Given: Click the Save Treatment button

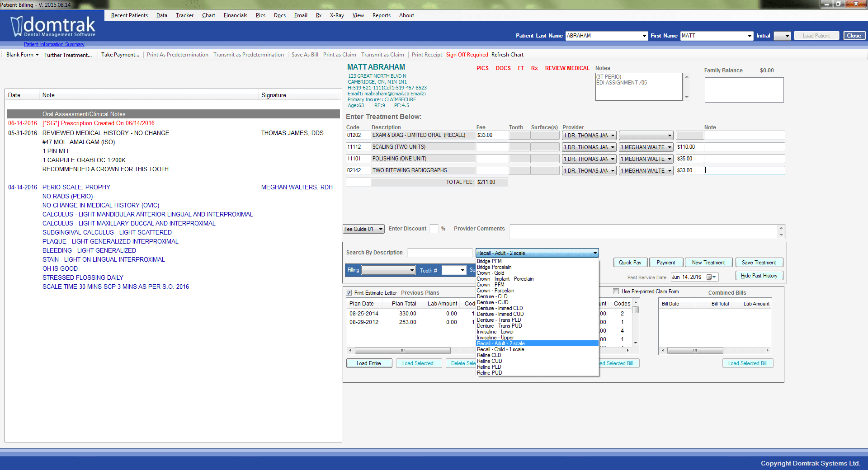Looking at the screenshot, I should click(x=759, y=263).
